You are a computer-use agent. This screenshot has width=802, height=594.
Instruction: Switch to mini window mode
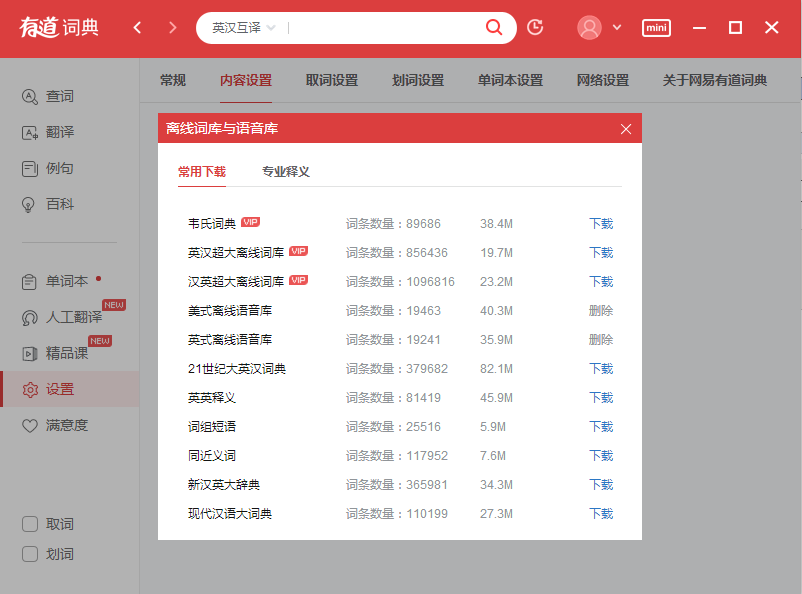click(x=656, y=28)
